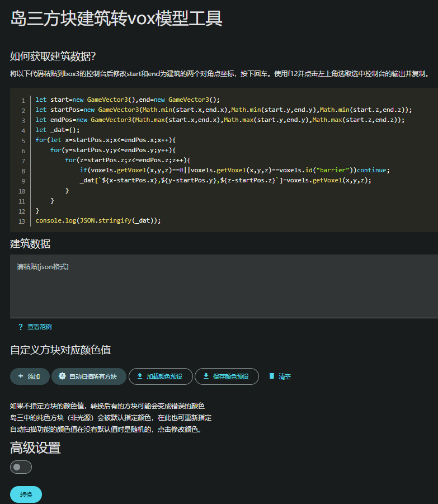This screenshot has height=504, width=438.
Task: Click code line 1 declaring start and end
Action: 128,100
